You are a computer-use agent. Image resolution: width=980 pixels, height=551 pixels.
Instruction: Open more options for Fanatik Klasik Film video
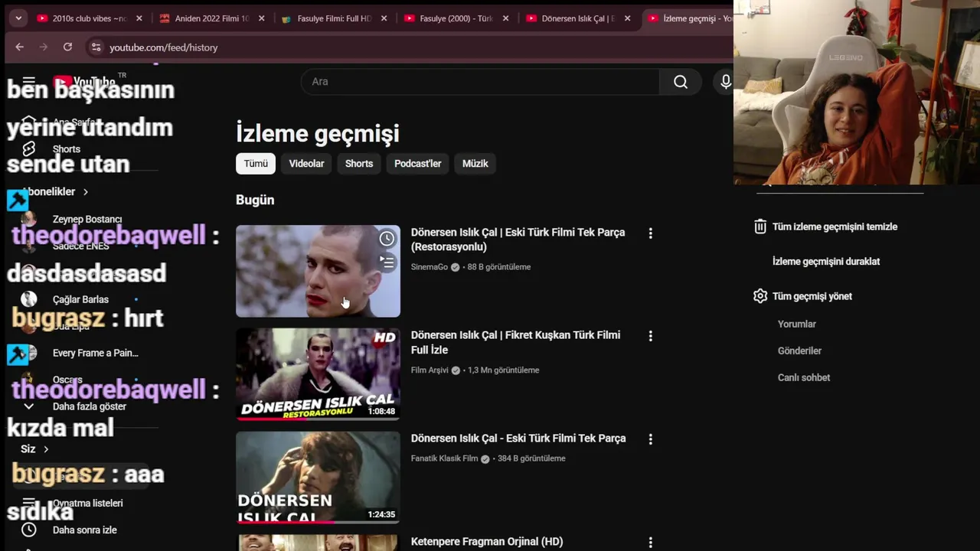point(651,439)
